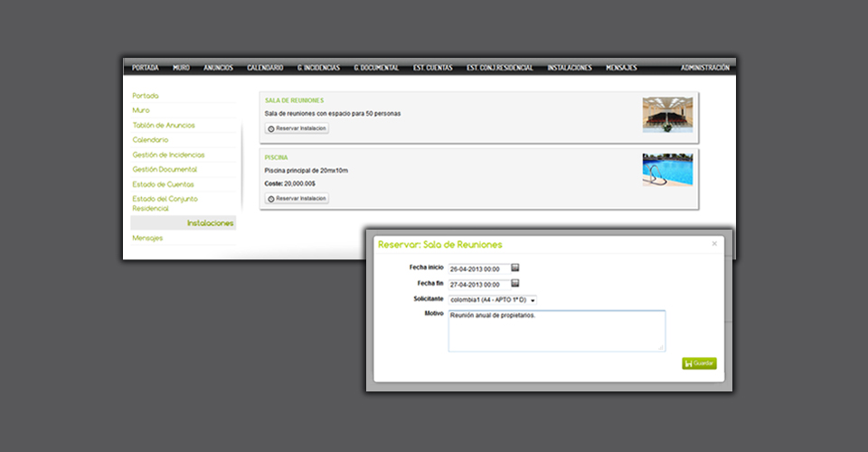868x452 pixels.
Task: Go to Muro in the sidebar
Action: pyautogui.click(x=141, y=110)
